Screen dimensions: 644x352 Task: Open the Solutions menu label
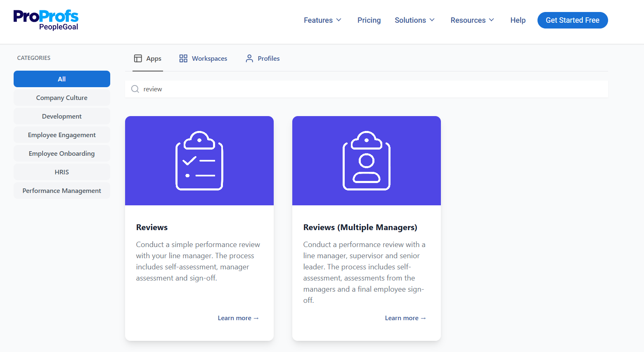(410, 20)
